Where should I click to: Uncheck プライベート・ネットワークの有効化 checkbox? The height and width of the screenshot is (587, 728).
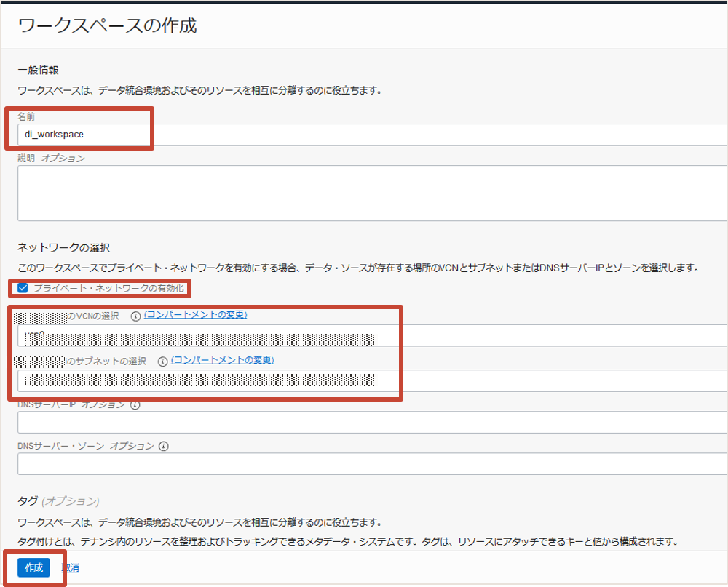tap(23, 288)
